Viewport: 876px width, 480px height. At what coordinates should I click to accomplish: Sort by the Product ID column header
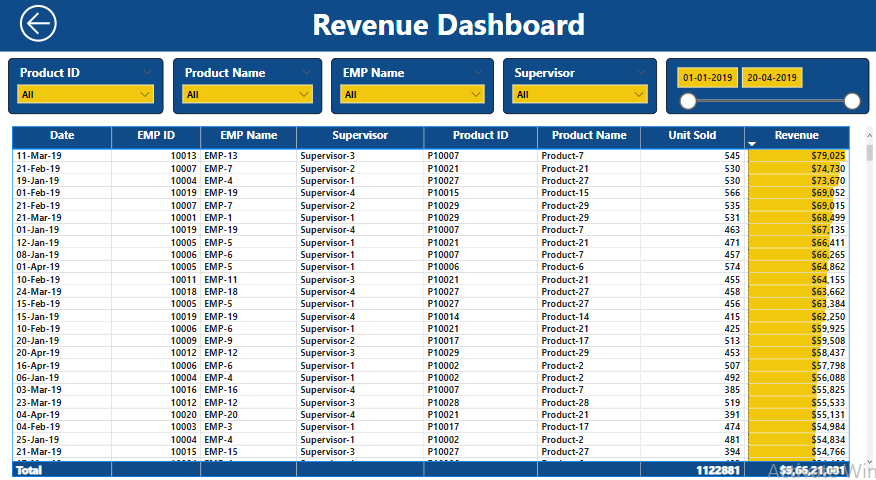click(x=480, y=135)
